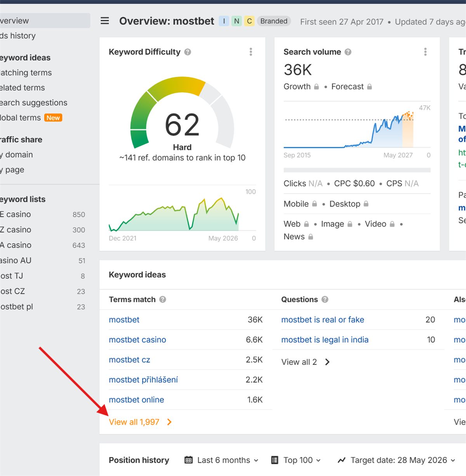Click mostbet is real or fake
Image resolution: width=466 pixels, height=476 pixels.
point(323,320)
